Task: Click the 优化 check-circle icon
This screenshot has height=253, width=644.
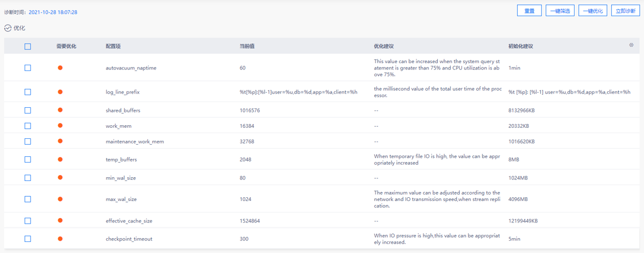Action: point(7,28)
